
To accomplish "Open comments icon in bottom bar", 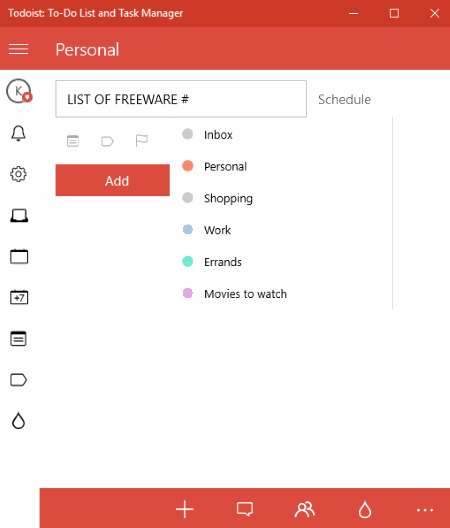I will [245, 509].
